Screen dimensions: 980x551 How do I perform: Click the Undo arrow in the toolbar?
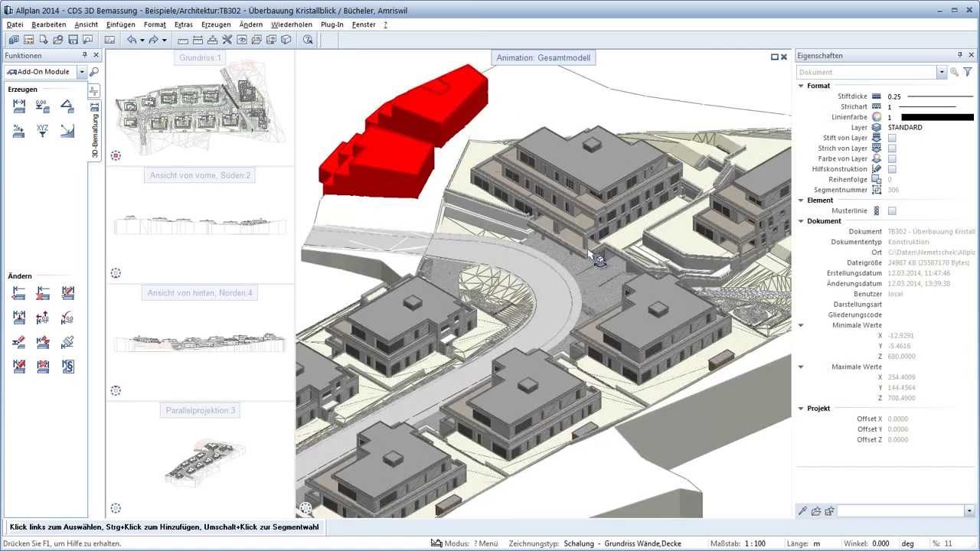[131, 40]
